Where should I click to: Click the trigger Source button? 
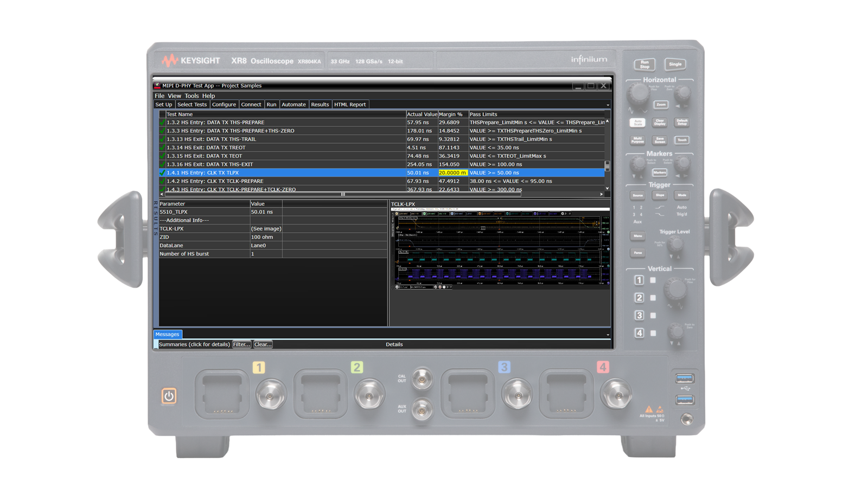[x=638, y=195]
